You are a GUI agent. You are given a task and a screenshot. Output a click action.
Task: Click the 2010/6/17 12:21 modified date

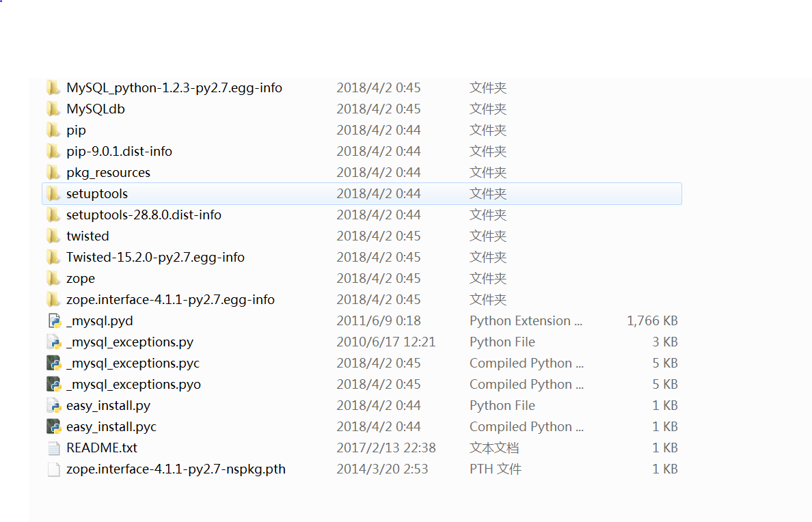[385, 342]
